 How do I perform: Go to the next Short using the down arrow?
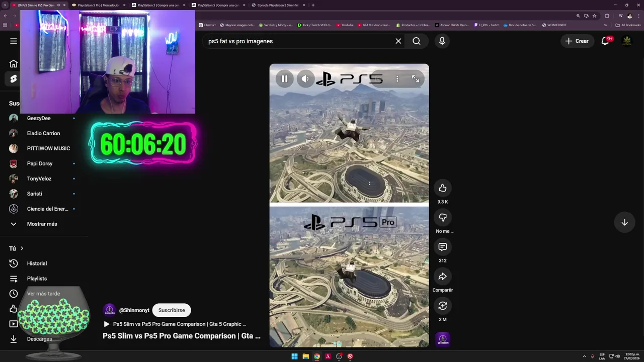624,222
